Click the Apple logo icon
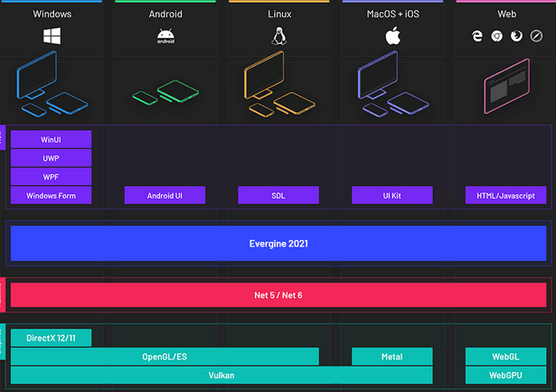 pyautogui.click(x=392, y=36)
